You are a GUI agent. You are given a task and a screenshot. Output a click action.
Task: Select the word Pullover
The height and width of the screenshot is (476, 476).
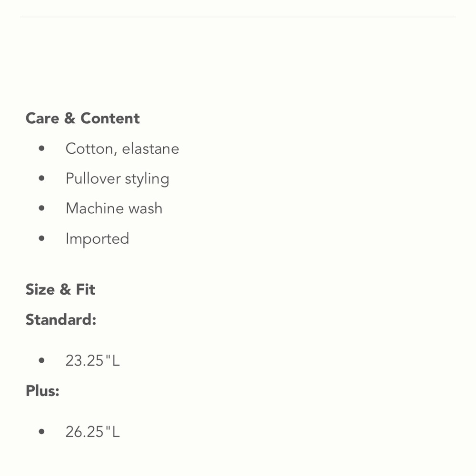coord(93,179)
